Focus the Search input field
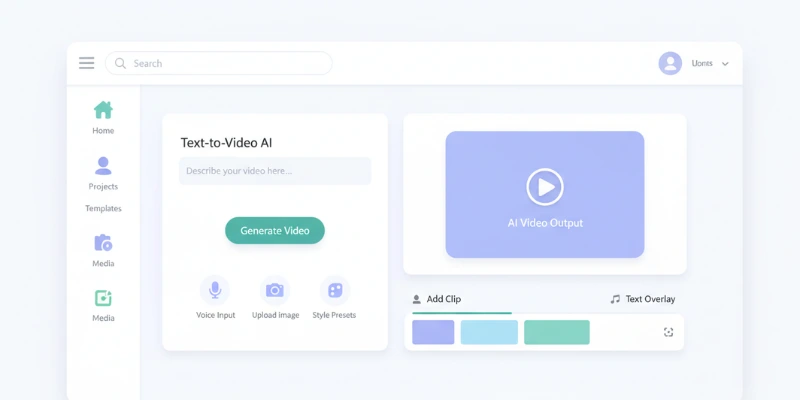Screen dimensions: 800x400 (218, 63)
